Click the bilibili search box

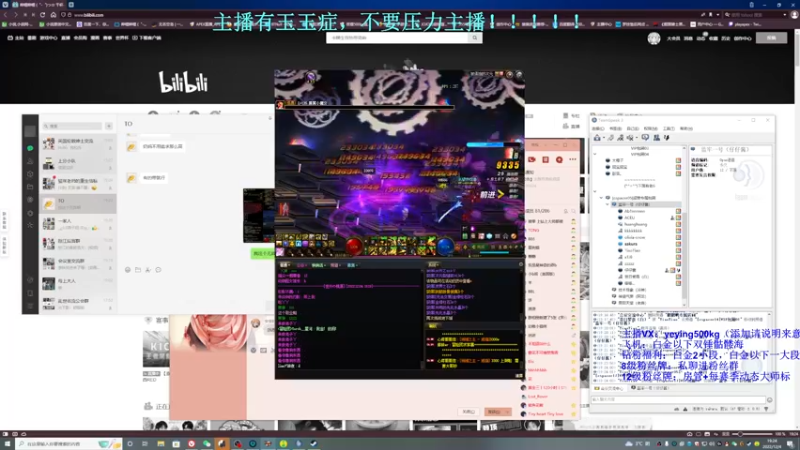(x=397, y=38)
